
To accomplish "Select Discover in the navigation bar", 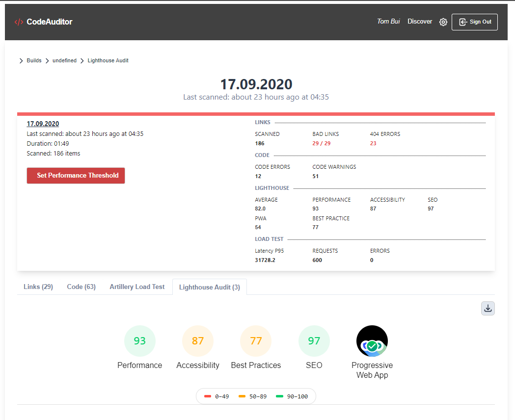I will [420, 22].
